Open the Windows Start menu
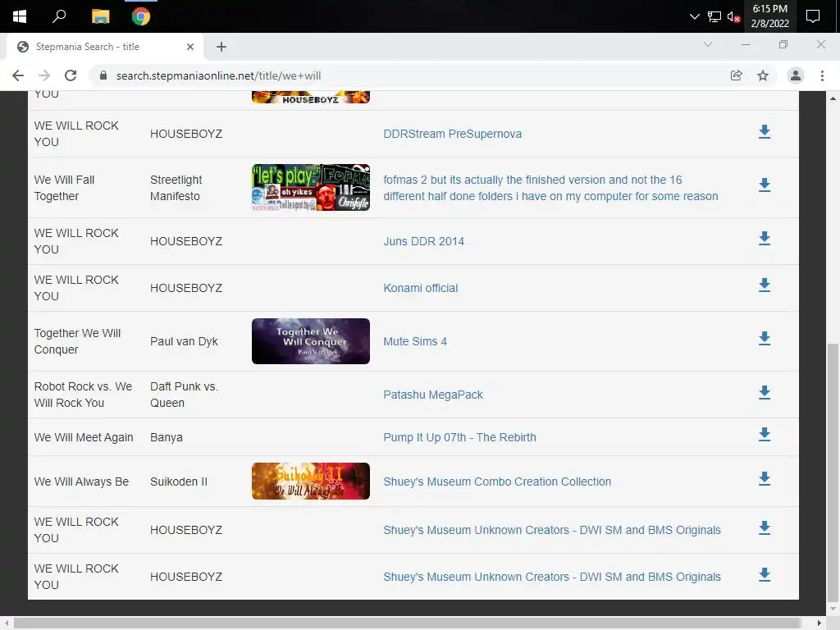The height and width of the screenshot is (630, 840). tap(20, 16)
